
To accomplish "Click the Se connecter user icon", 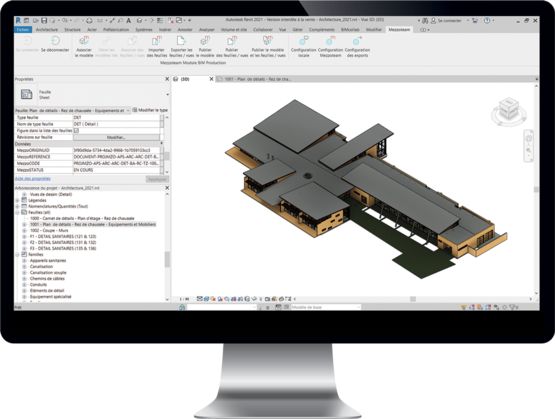I will pos(433,21).
